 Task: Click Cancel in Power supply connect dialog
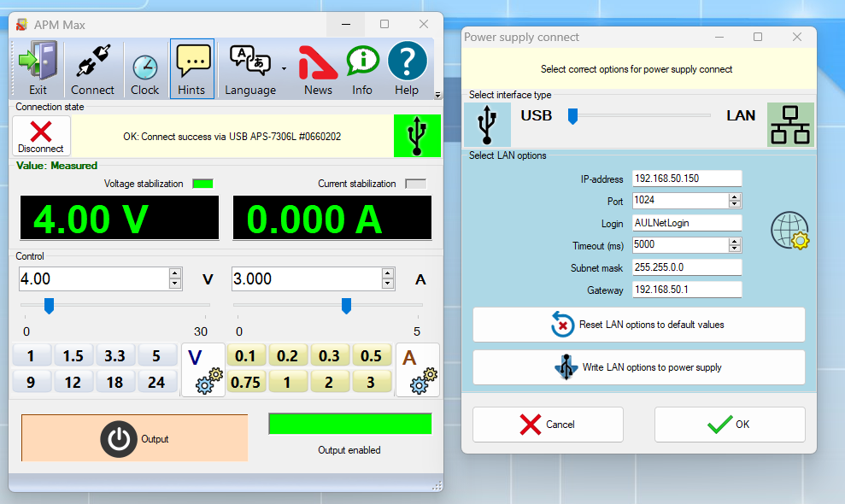tap(548, 425)
